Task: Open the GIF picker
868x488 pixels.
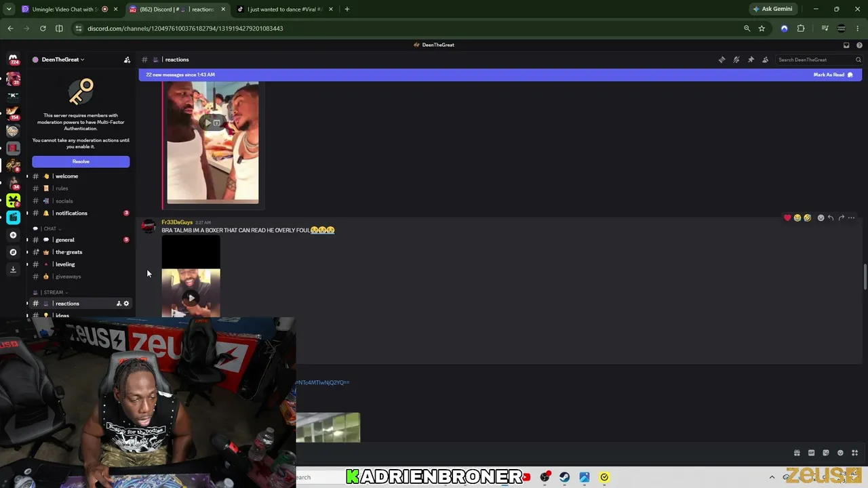Action: (811, 453)
